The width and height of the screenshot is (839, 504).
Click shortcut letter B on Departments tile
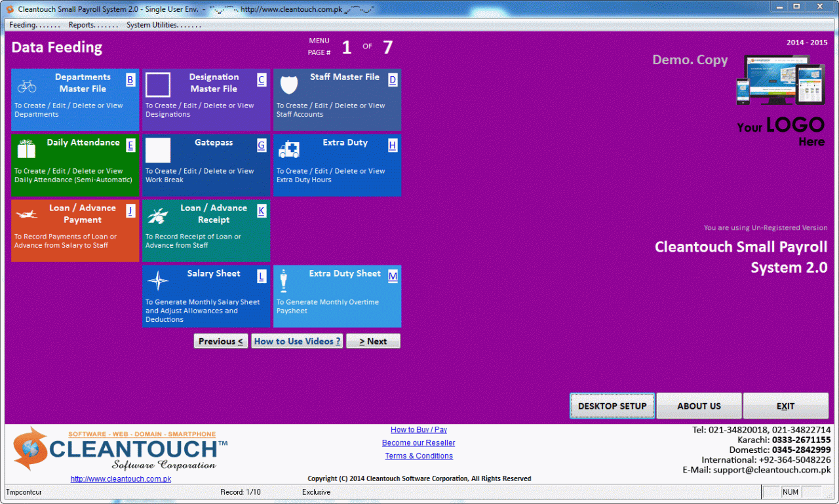130,80
